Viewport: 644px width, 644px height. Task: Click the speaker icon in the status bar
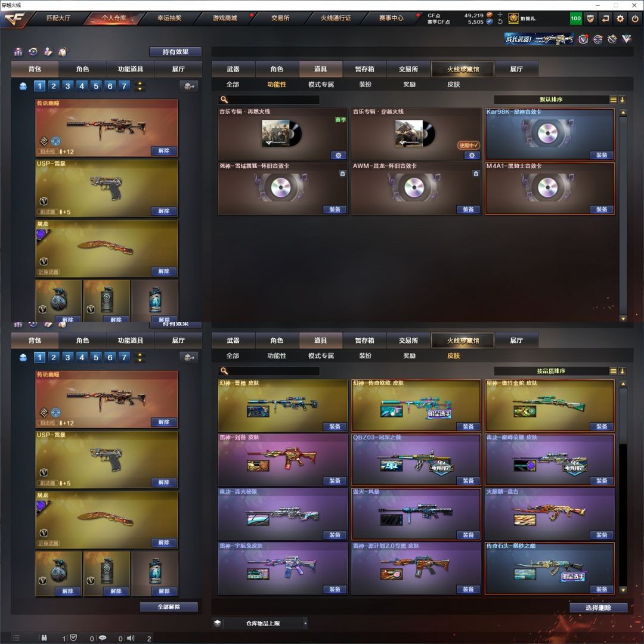click(131, 638)
